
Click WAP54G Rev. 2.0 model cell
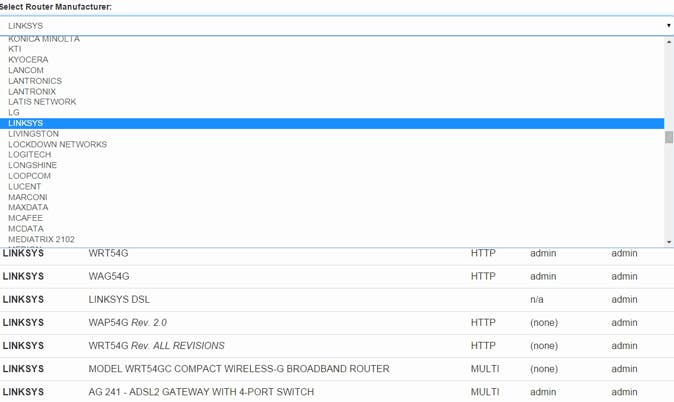pyautogui.click(x=128, y=323)
